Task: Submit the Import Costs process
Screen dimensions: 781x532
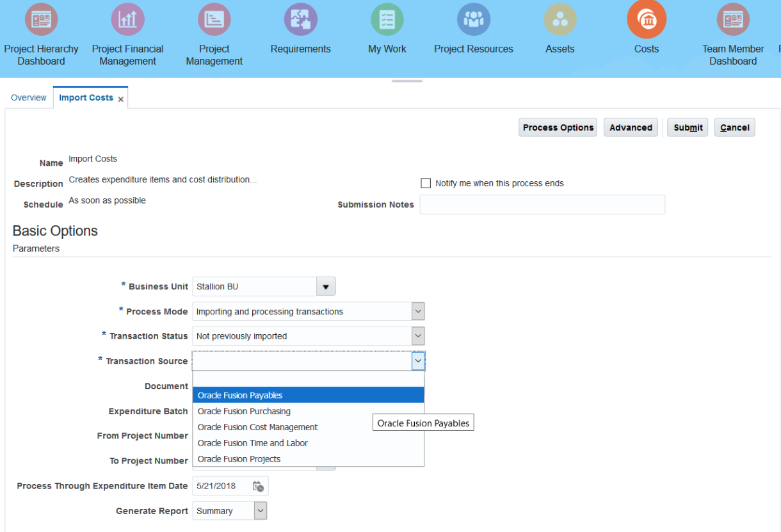Action: [x=688, y=127]
